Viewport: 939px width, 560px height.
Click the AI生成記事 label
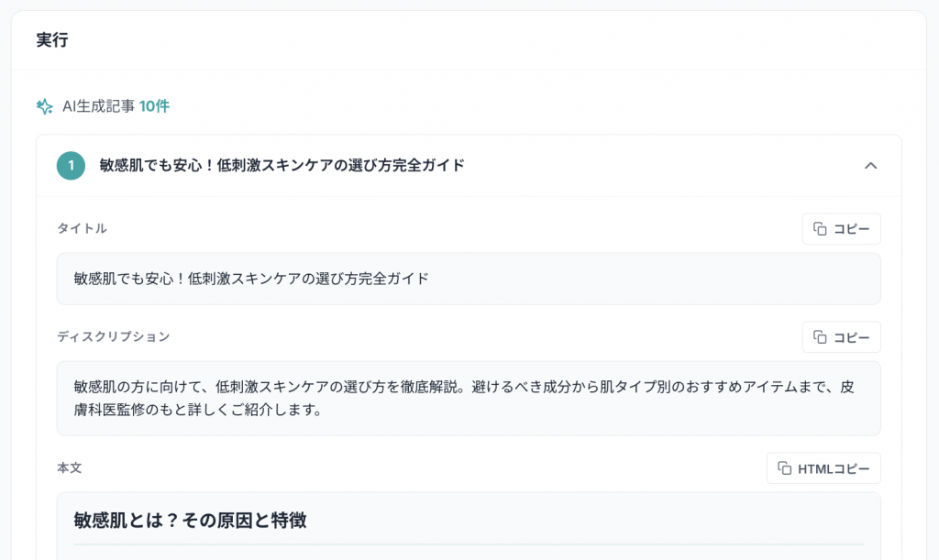click(x=98, y=106)
